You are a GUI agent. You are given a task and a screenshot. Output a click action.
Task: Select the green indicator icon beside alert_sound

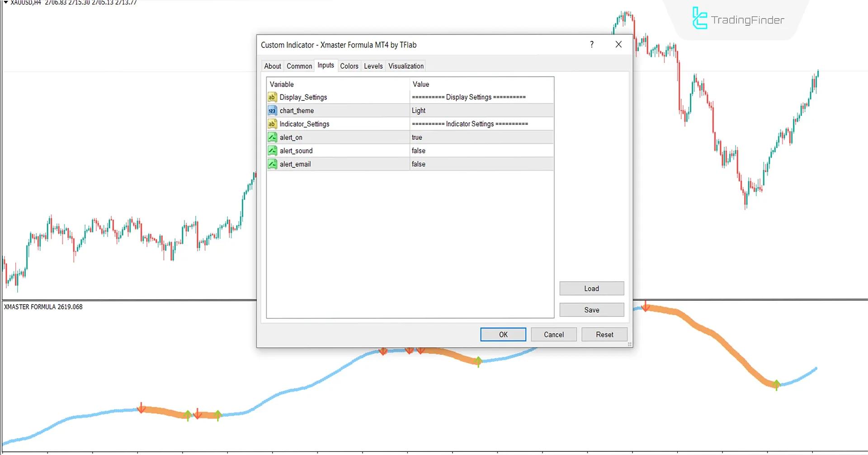click(x=272, y=150)
